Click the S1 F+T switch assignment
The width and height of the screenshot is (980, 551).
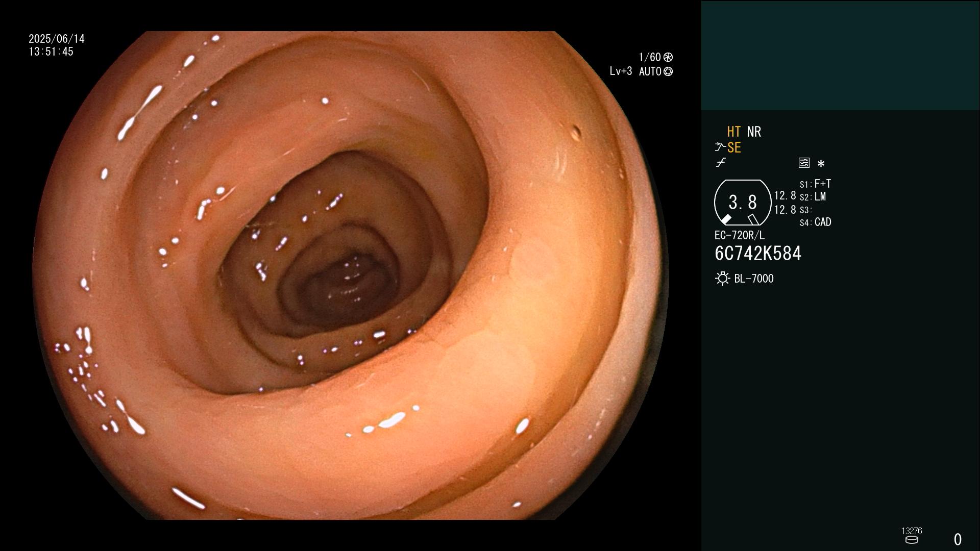coord(816,184)
